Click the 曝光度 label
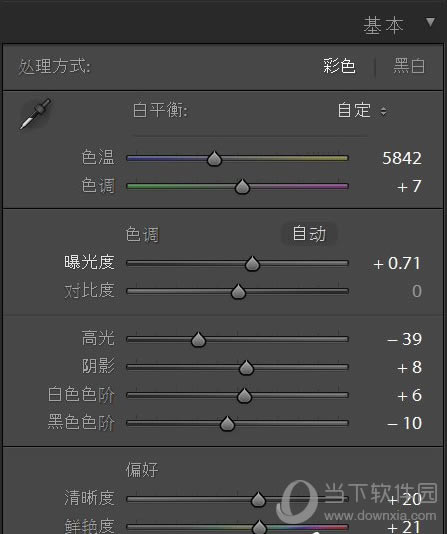This screenshot has height=534, width=447. 89,263
